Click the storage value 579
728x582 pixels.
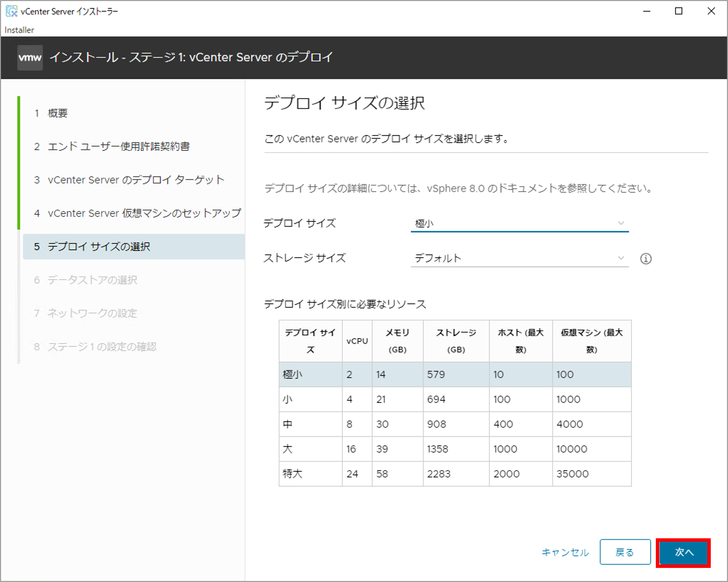click(436, 374)
